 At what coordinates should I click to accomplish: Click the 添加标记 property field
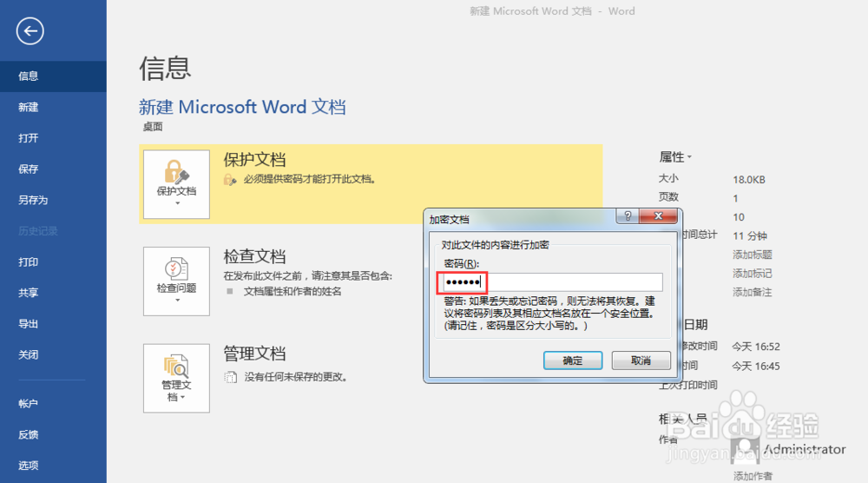pyautogui.click(x=753, y=274)
